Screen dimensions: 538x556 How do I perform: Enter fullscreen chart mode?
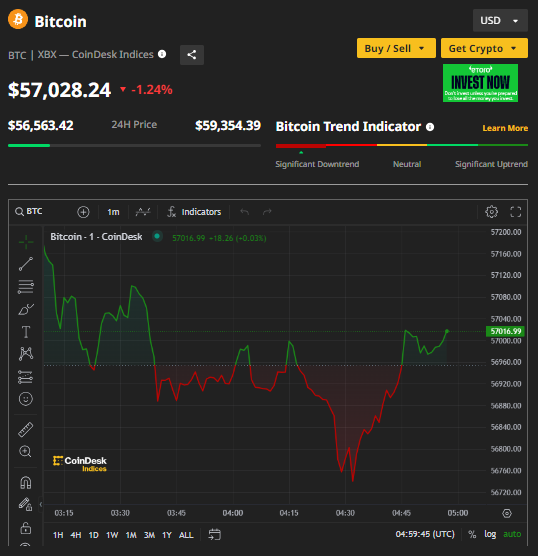(x=516, y=212)
